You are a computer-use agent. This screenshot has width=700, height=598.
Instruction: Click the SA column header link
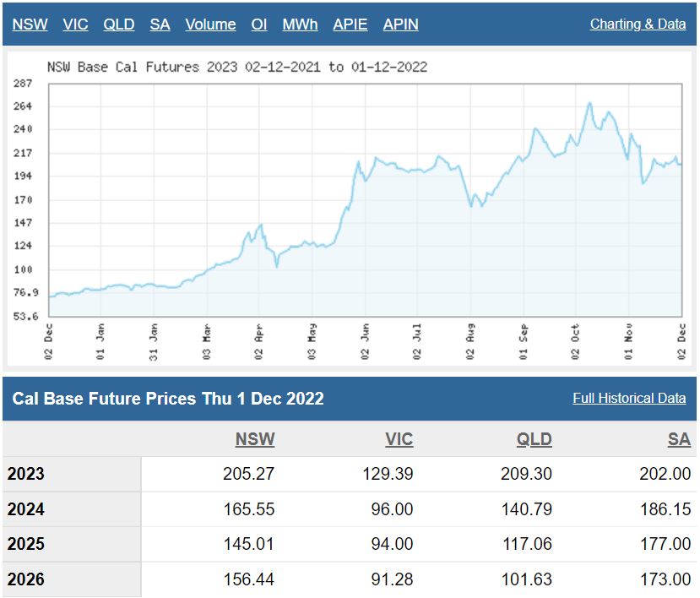[679, 439]
